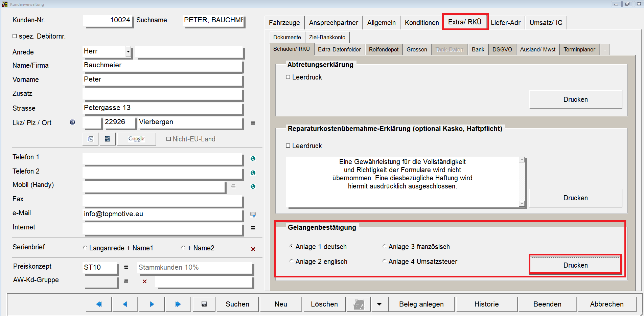This screenshot has width=644, height=316.
Task: Click the Kundenverwaltung window icon in title bar
Action: (x=5, y=4)
